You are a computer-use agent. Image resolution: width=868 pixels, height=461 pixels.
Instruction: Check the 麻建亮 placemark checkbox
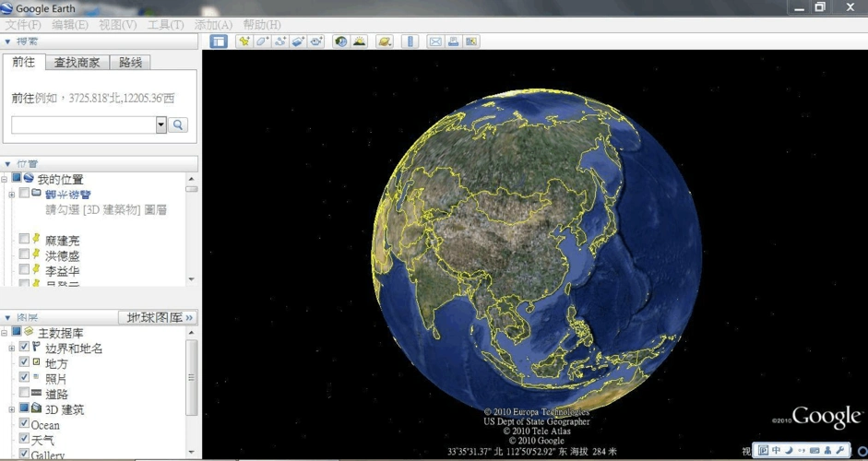[x=24, y=239]
